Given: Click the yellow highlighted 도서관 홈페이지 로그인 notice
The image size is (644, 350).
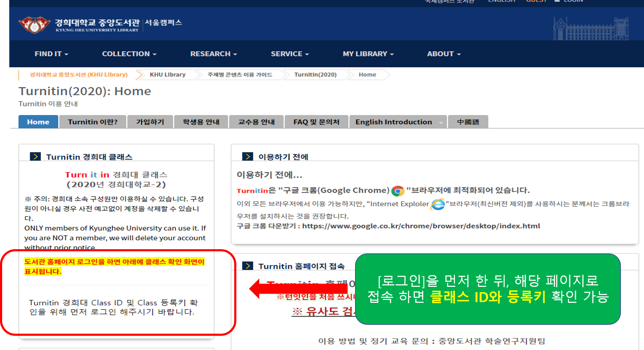Looking at the screenshot, I should click(114, 267).
